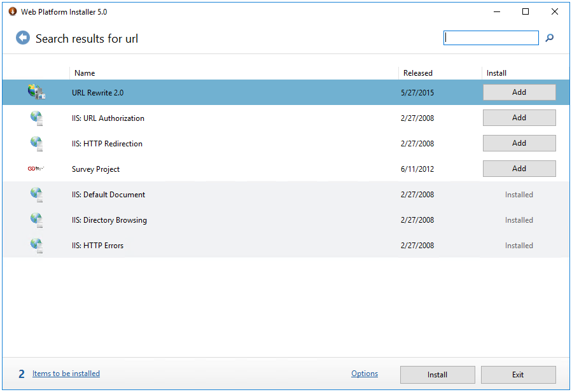Click the IIS: Default Document globe icon
572x392 pixels.
click(36, 195)
